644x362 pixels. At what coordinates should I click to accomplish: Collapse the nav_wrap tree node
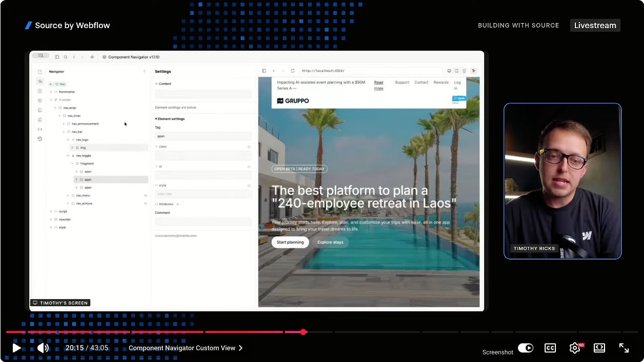(55, 108)
